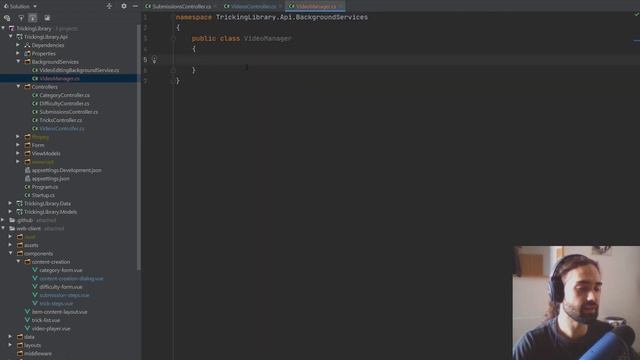640x360 pixels.
Task: Collapse the components folder
Action: pos(11,253)
